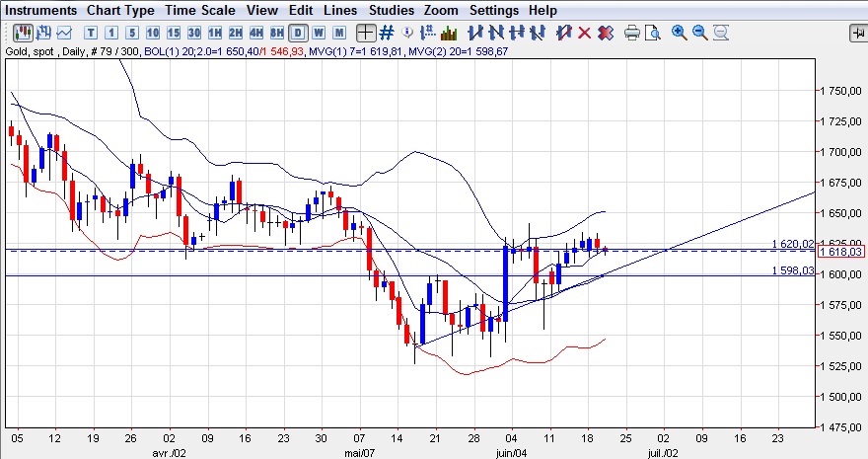Toggle the crosshair cursor button
The height and width of the screenshot is (459, 868).
point(367,33)
